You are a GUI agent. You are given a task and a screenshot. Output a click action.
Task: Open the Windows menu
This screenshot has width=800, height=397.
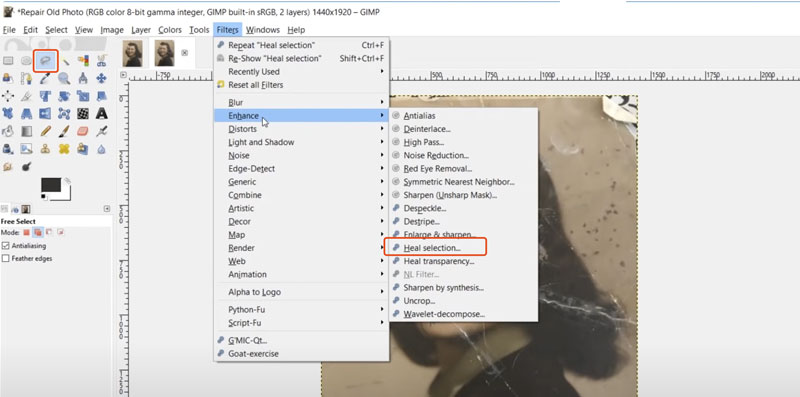coord(263,30)
